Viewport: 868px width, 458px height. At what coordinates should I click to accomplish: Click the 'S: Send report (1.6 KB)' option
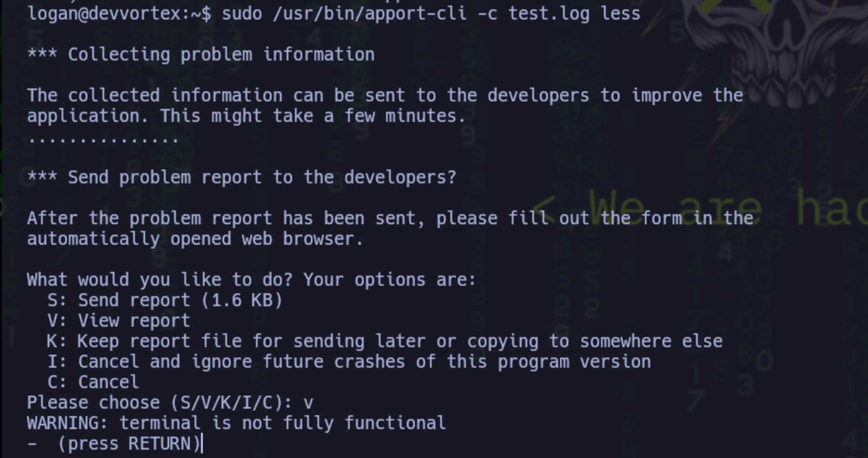[165, 300]
